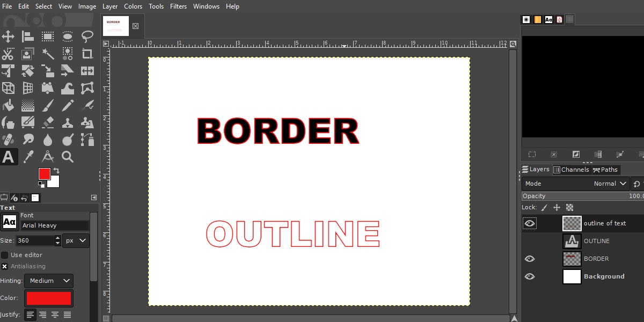Select the Warp Transform wave tool
The height and width of the screenshot is (322, 644).
pos(68,88)
